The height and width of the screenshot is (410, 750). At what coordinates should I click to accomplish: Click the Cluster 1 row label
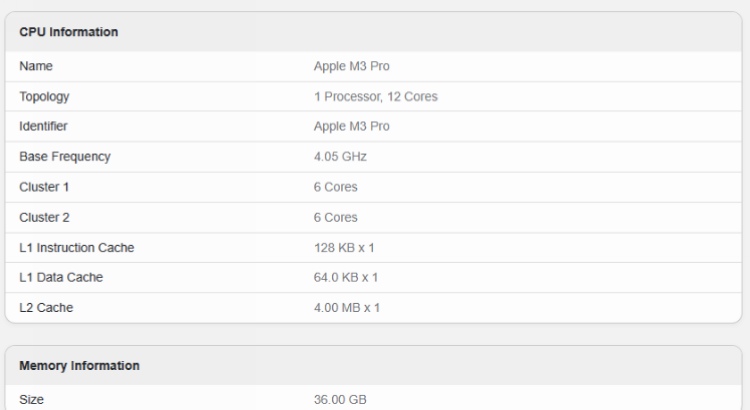[45, 187]
